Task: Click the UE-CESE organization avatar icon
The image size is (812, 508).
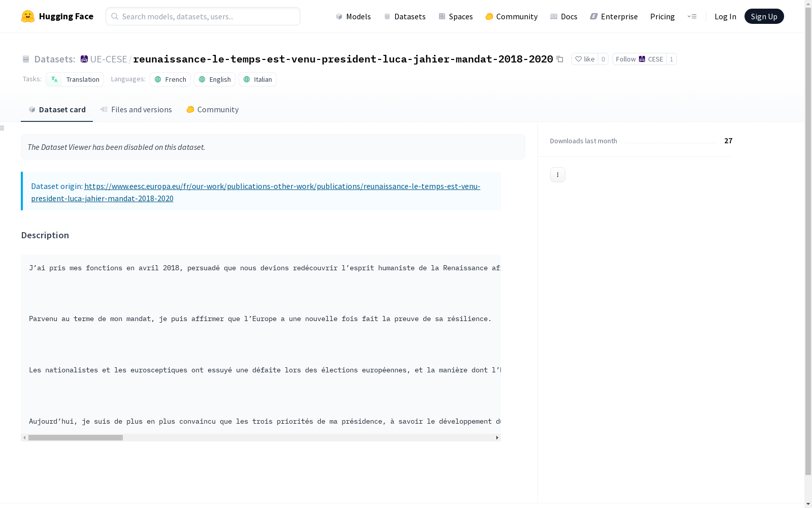Action: (x=84, y=59)
